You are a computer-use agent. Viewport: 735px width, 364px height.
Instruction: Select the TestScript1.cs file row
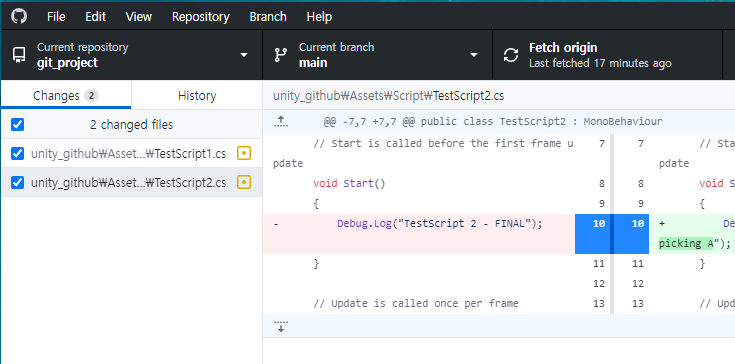pos(132,153)
